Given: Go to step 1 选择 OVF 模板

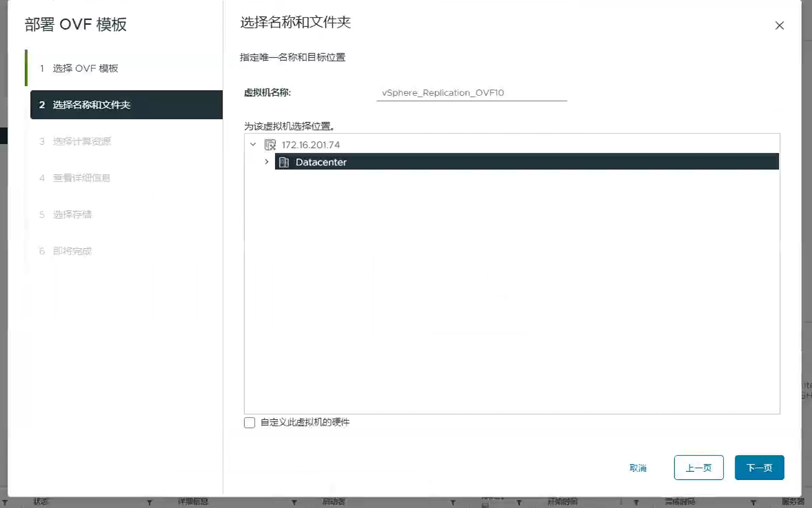Looking at the screenshot, I should 85,68.
